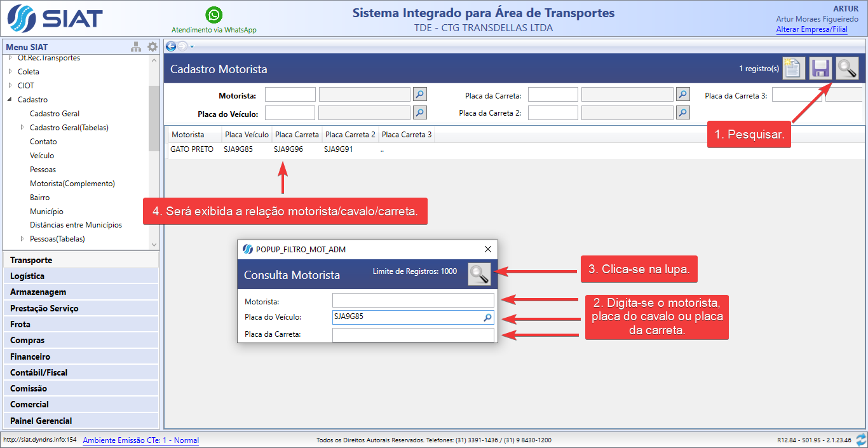Expand the Coleta tree node
Viewport: 868px width, 448px height.
click(10, 72)
